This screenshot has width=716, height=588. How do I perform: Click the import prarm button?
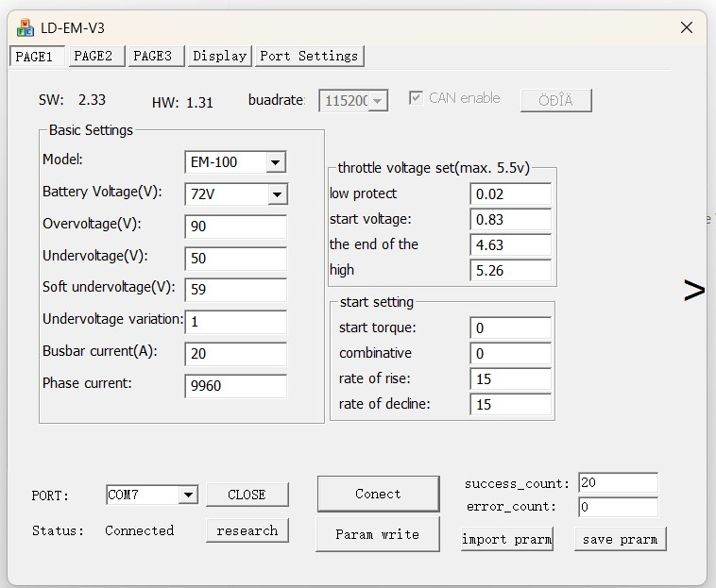tap(506, 539)
